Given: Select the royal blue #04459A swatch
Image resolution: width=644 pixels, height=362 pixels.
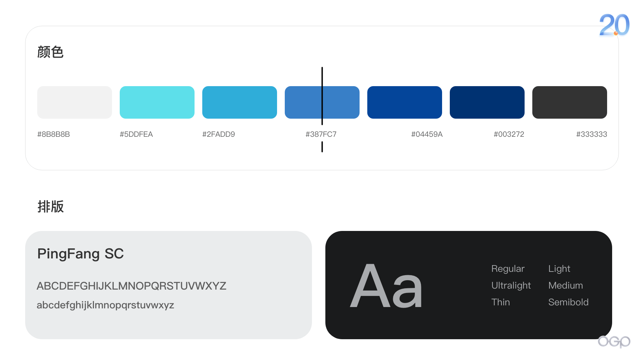Looking at the screenshot, I should tap(405, 102).
